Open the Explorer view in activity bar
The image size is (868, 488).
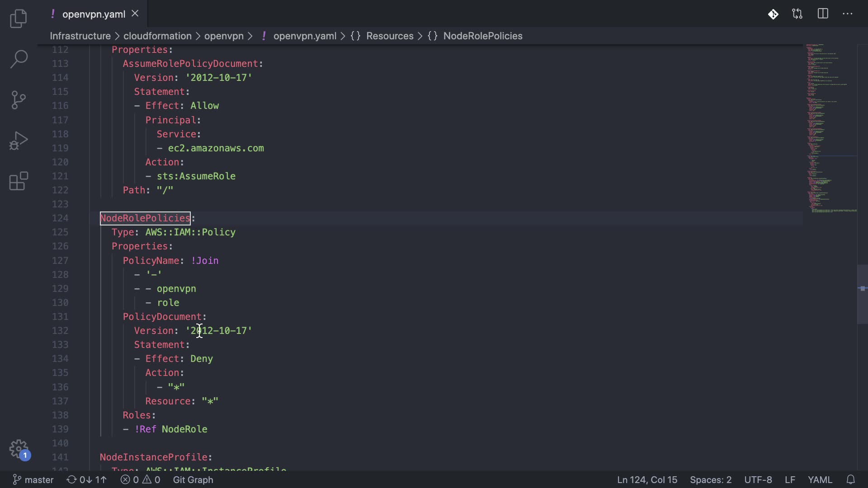coord(19,19)
